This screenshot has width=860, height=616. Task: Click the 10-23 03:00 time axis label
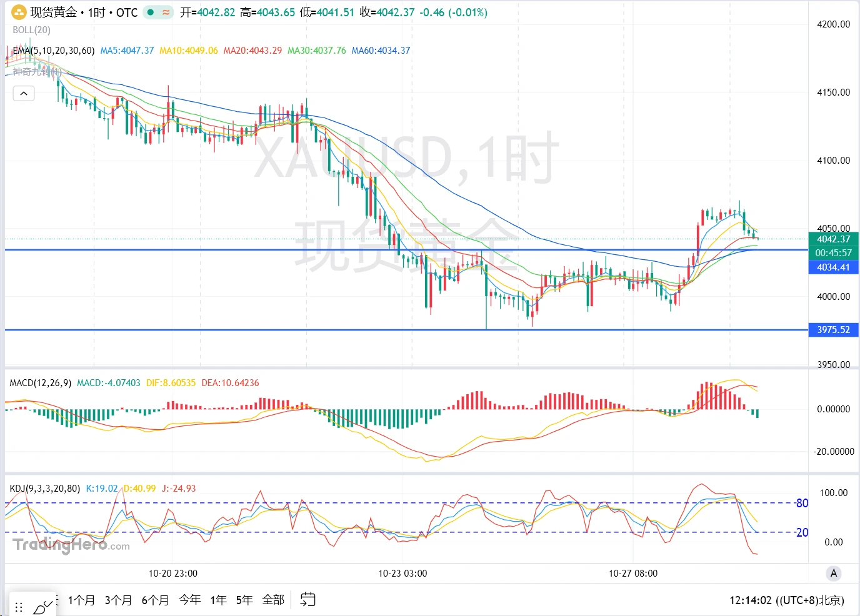[403, 574]
